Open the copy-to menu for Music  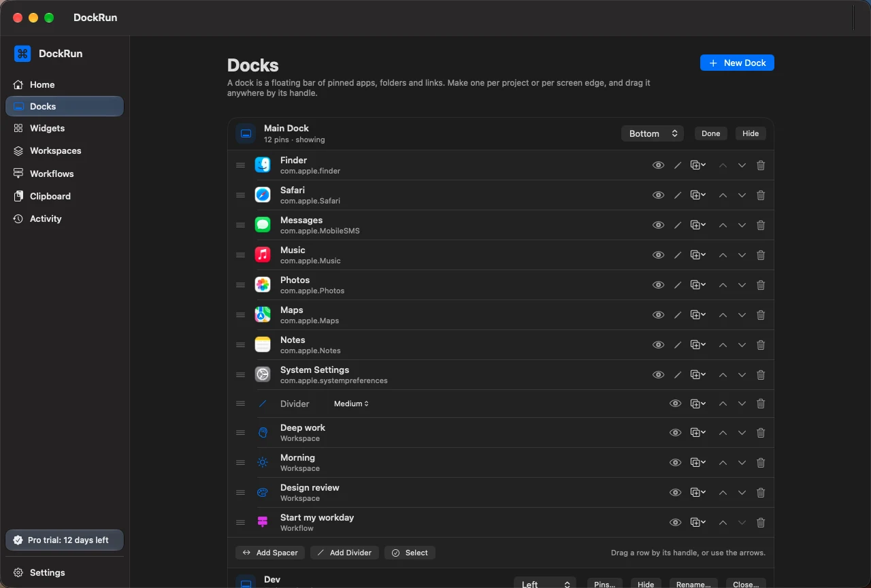698,255
